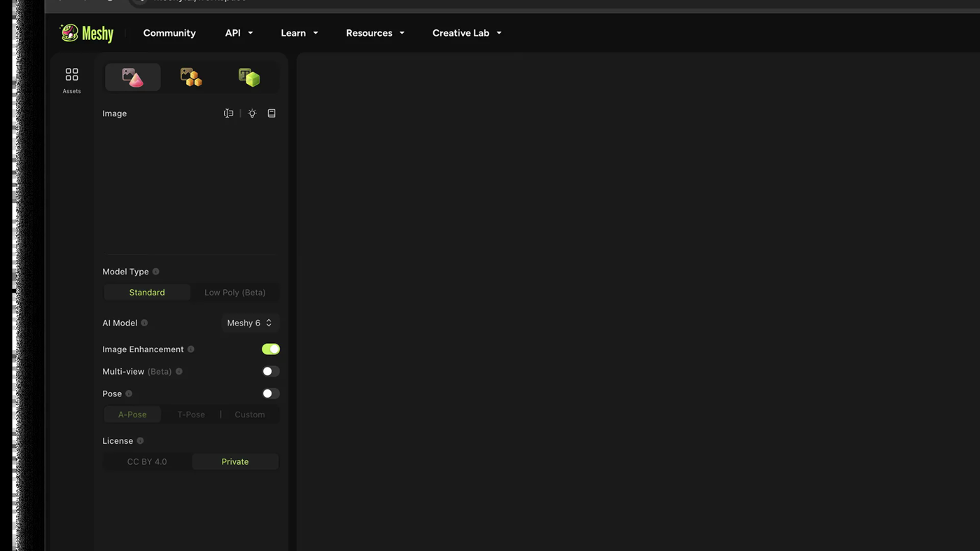The width and height of the screenshot is (980, 551).
Task: Expand the Creative Lab menu
Action: coord(467,33)
